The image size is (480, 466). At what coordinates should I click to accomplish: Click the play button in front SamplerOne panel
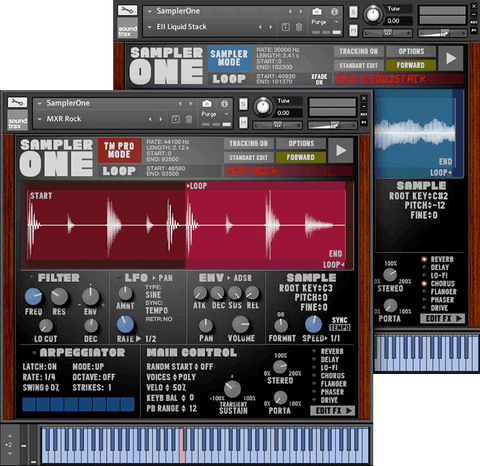[x=340, y=150]
